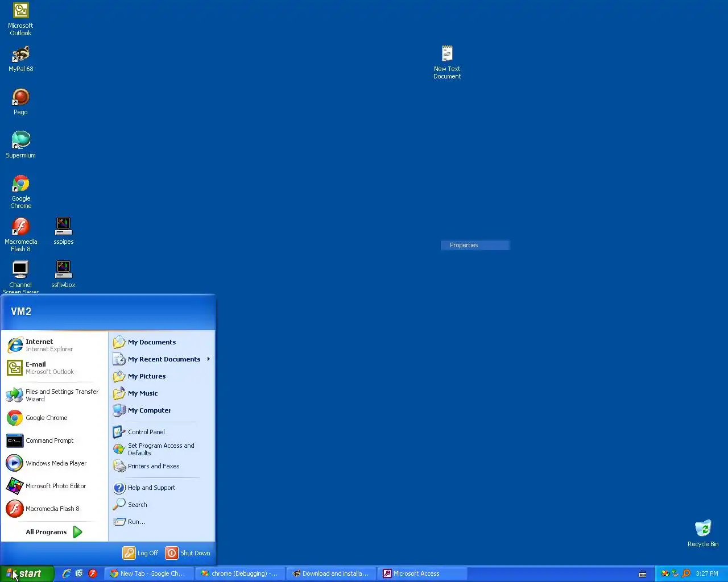This screenshot has height=582, width=728.
Task: Click the Shut Down button
Action: (188, 553)
